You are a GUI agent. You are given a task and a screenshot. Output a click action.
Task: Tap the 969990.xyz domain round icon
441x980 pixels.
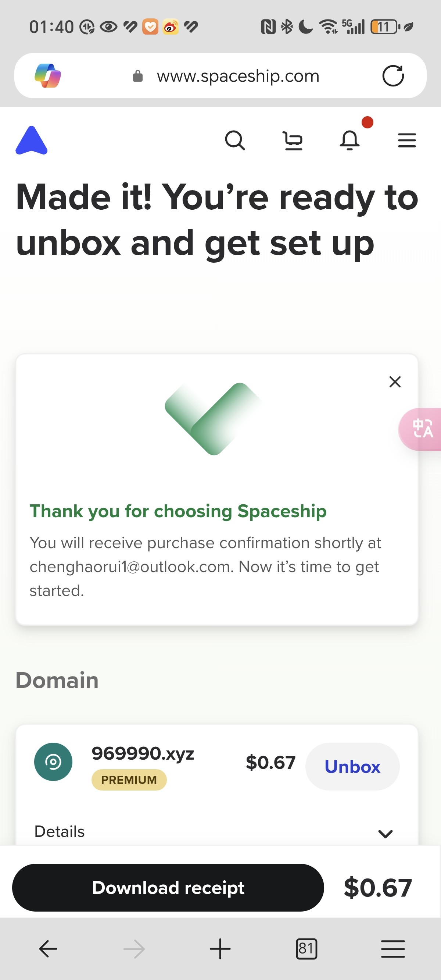[53, 761]
